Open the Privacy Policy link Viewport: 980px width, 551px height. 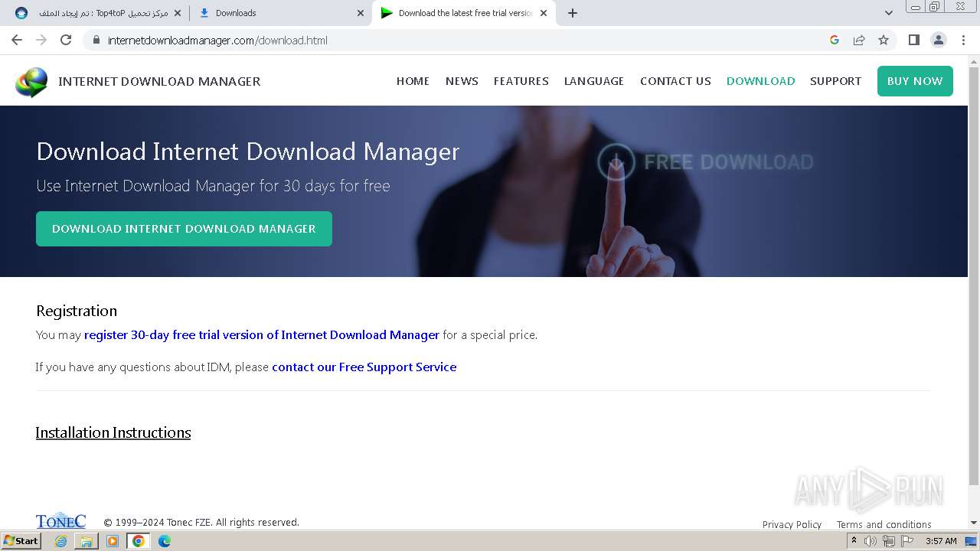click(792, 524)
